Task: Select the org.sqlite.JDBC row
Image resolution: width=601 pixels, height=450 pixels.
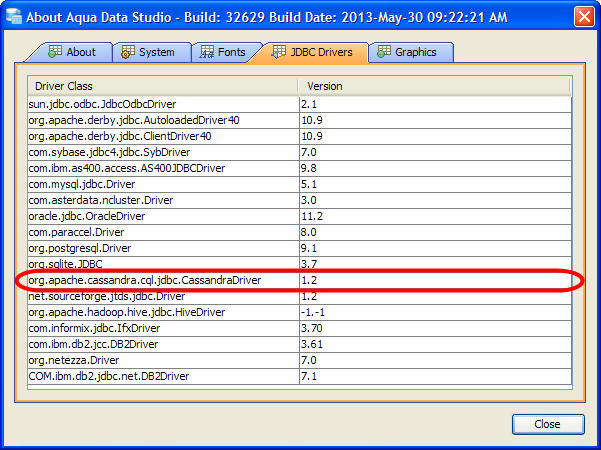Action: pyautogui.click(x=300, y=264)
